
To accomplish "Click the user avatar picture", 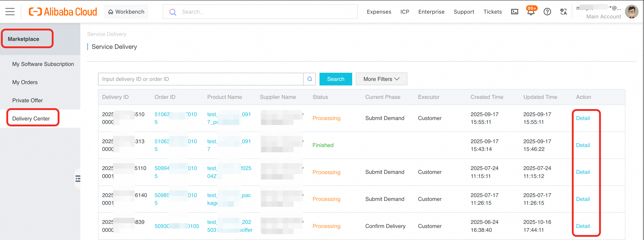I will tap(632, 12).
